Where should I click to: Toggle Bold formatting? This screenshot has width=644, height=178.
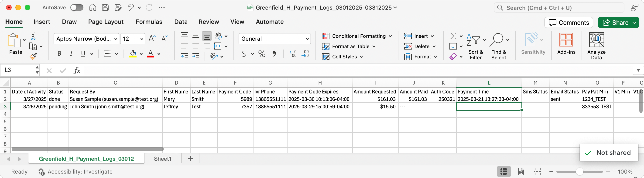(x=59, y=54)
